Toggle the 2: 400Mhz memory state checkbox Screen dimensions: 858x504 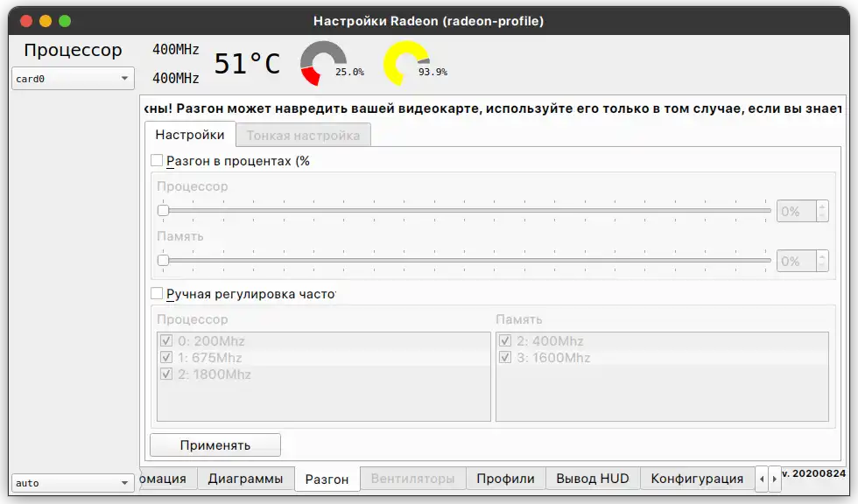[505, 340]
